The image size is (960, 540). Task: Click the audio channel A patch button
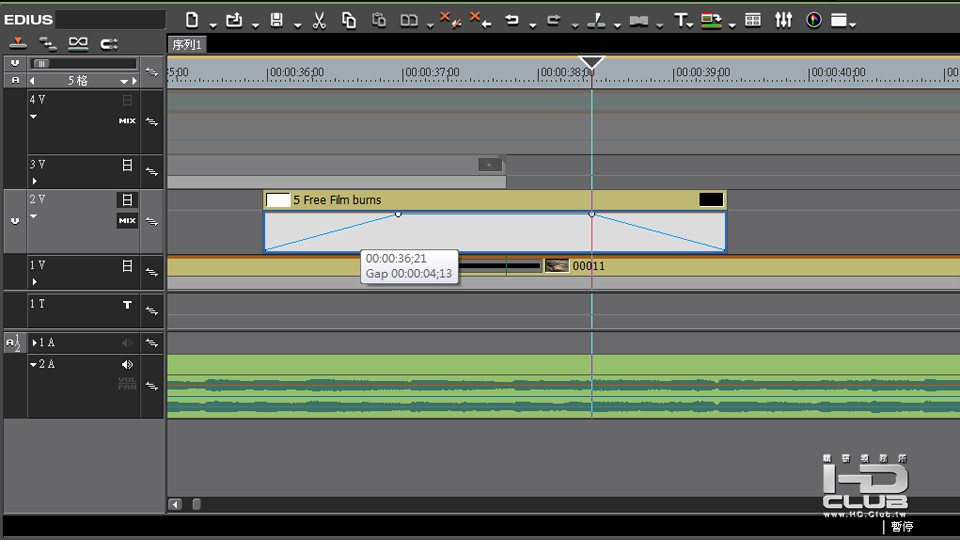15,80
